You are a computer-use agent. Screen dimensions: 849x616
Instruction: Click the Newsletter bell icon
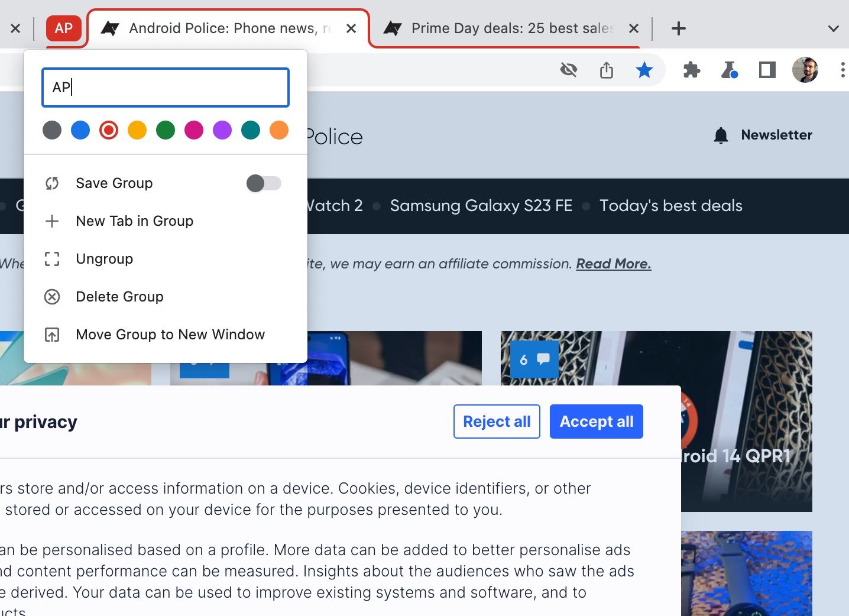point(721,135)
